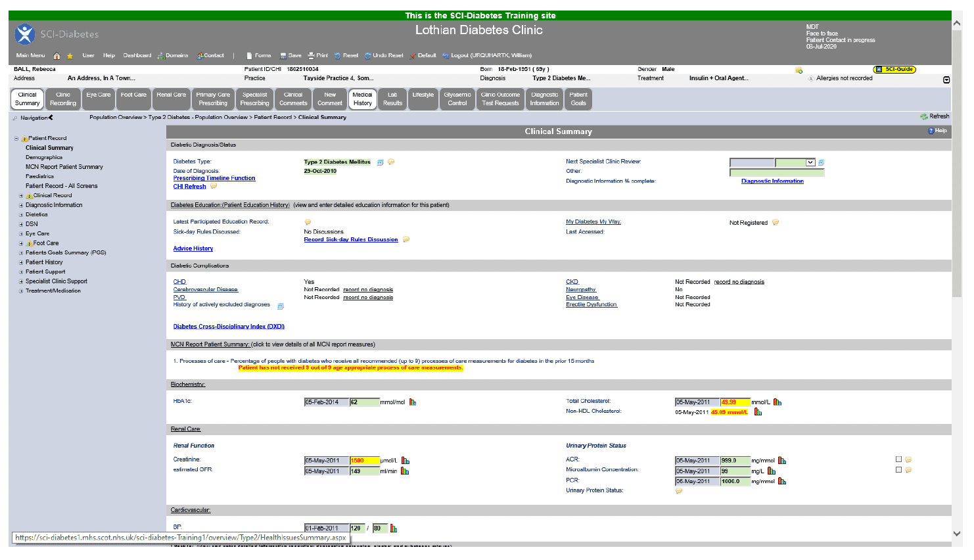Open the SCI-Guide badge
The height and width of the screenshot is (560, 974).
[894, 69]
